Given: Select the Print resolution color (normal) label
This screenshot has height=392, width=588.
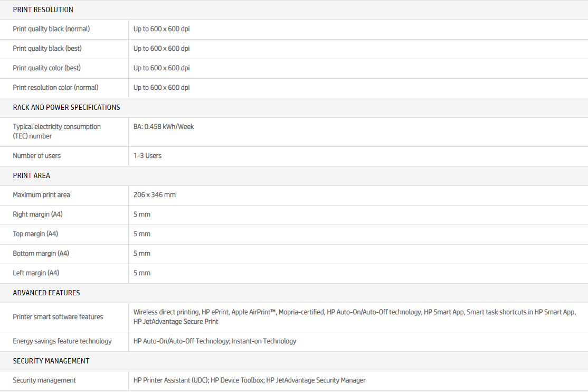Looking at the screenshot, I should coord(55,88).
